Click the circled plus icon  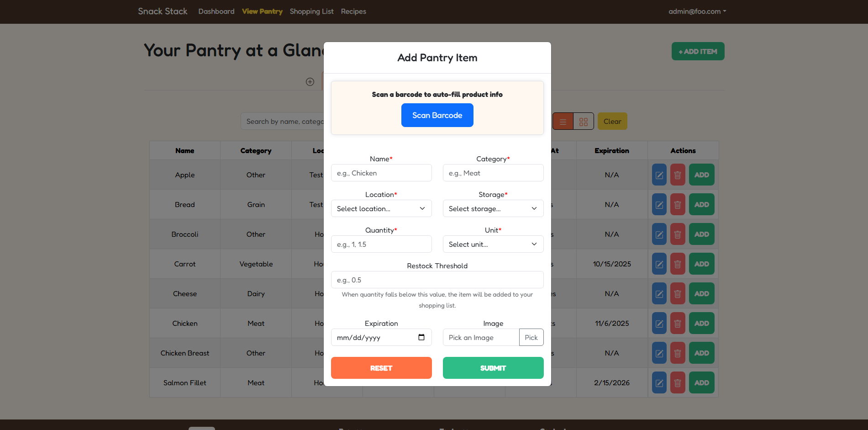(310, 82)
